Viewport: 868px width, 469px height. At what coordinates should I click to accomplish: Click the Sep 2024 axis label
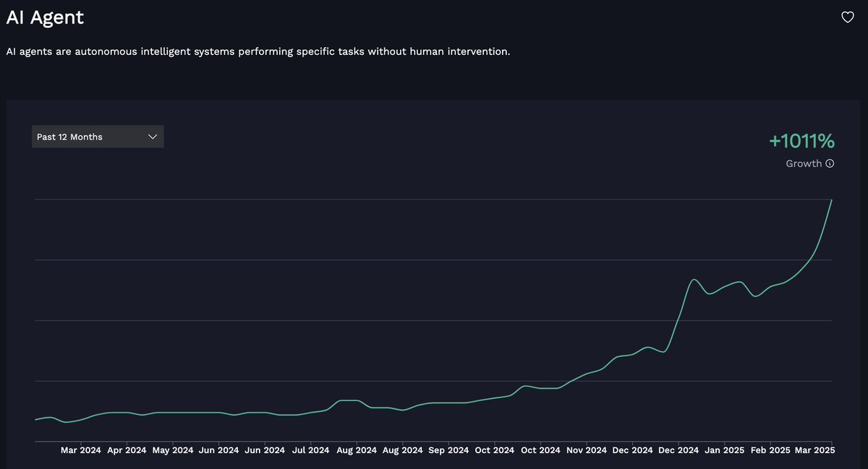448,450
